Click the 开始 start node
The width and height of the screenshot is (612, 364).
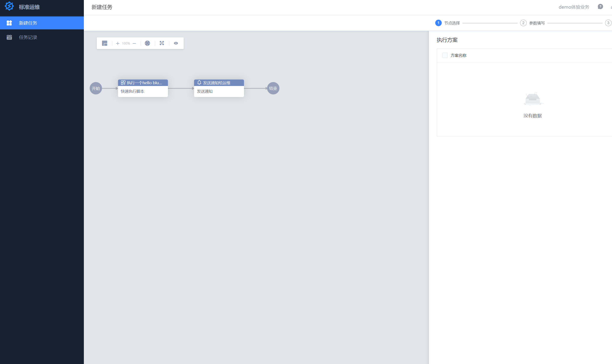click(96, 88)
